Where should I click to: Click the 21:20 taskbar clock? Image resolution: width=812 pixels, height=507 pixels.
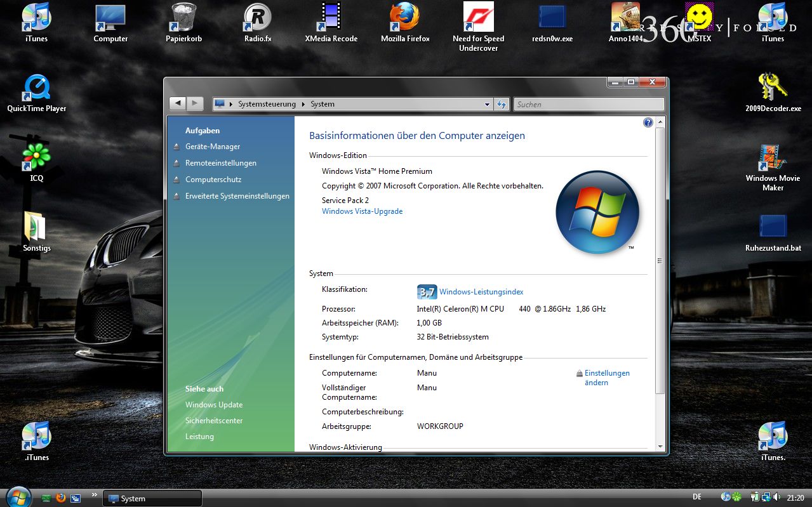pos(795,498)
